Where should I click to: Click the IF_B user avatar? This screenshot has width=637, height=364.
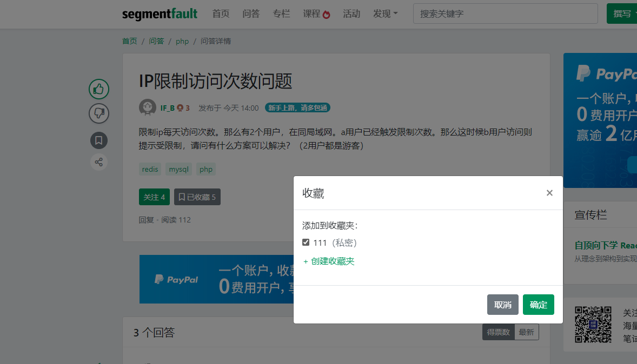pyautogui.click(x=148, y=107)
